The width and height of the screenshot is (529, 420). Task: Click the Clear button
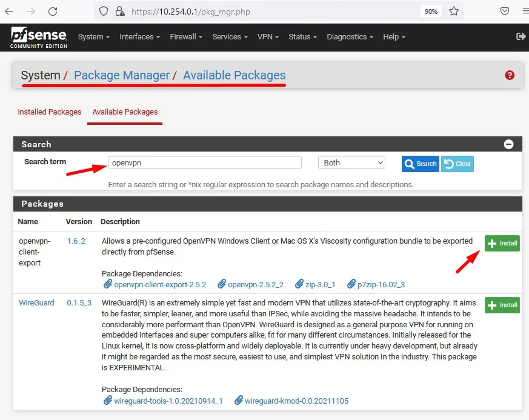tap(457, 164)
